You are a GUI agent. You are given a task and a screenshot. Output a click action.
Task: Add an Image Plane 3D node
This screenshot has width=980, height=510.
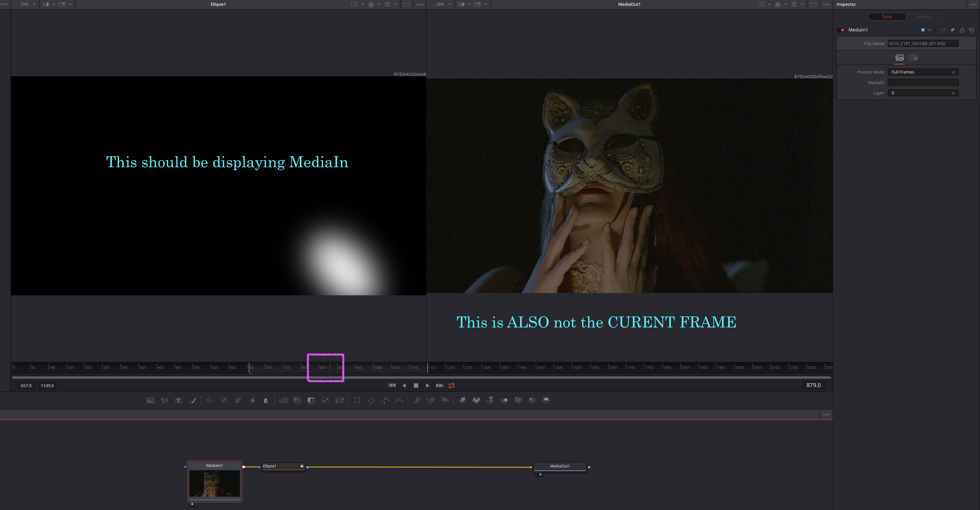click(462, 400)
